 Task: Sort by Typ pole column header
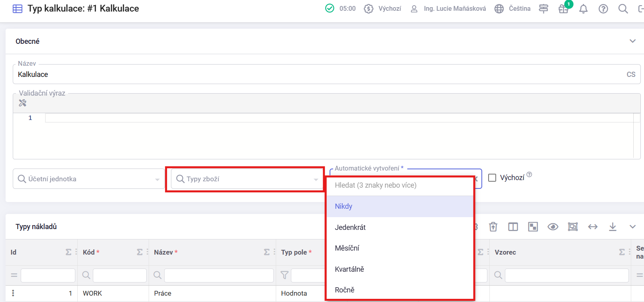click(294, 252)
